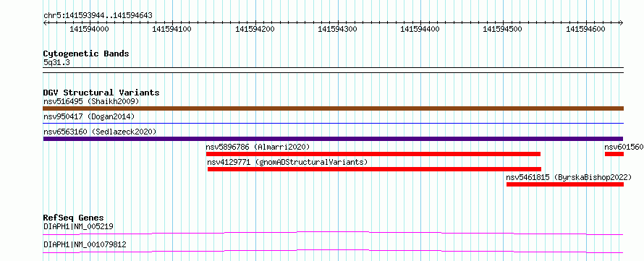The height and width of the screenshot is (261, 644).
Task: Click ruler position 141594200
Action: tap(255, 29)
